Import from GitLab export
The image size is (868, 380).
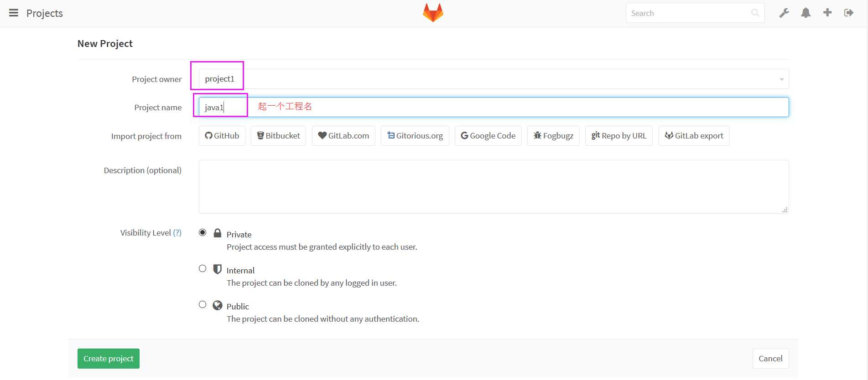[x=694, y=136]
